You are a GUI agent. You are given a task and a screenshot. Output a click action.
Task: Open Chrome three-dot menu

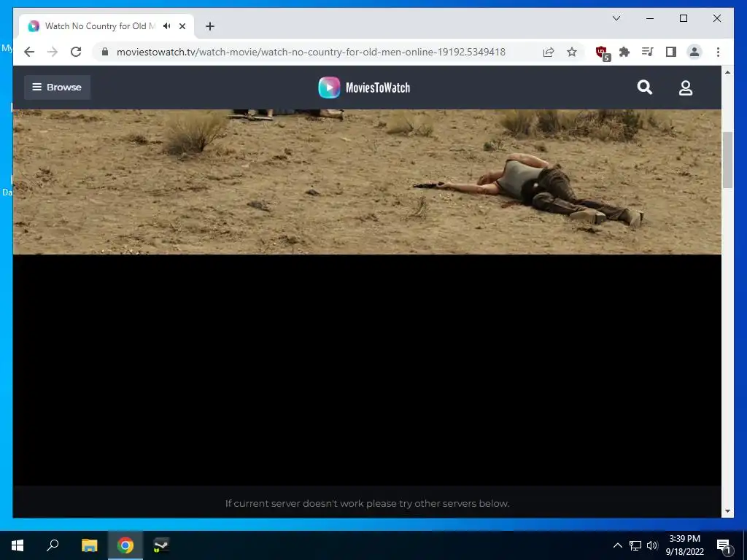[x=718, y=52]
